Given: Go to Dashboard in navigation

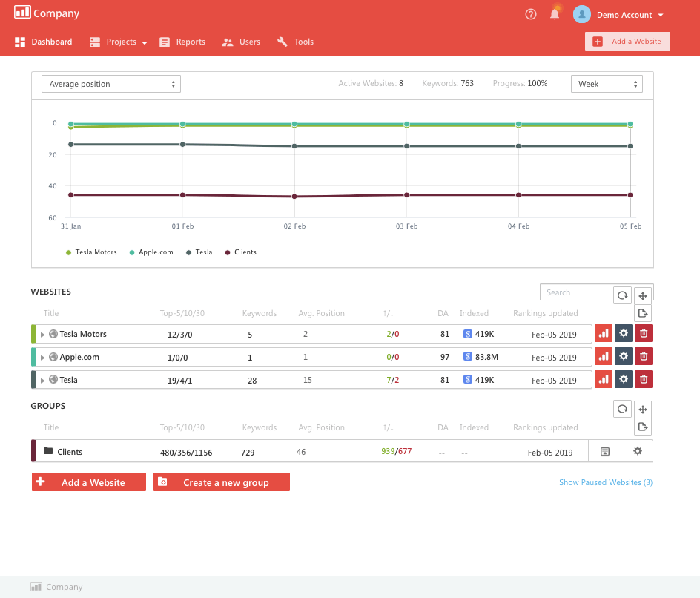Looking at the screenshot, I should (43, 42).
